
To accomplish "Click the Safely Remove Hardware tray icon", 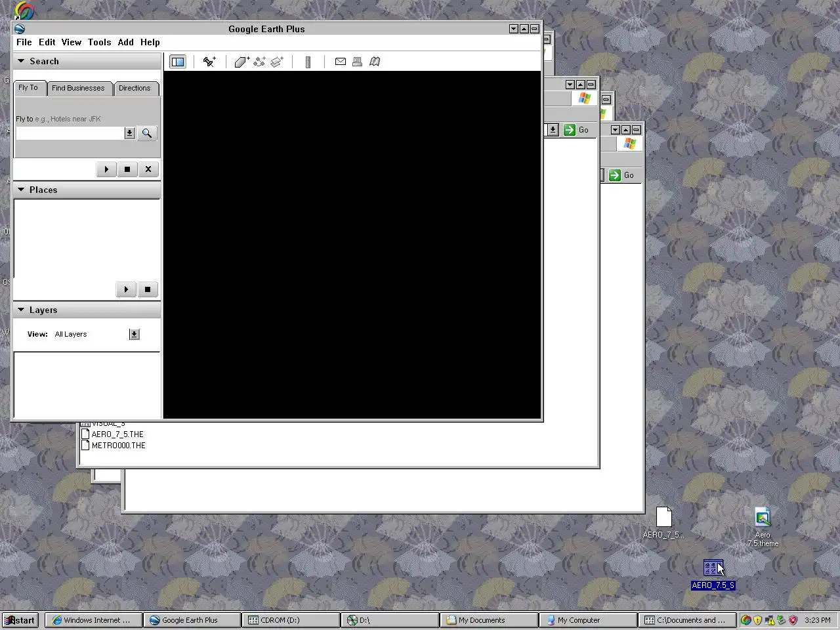I will 782,620.
